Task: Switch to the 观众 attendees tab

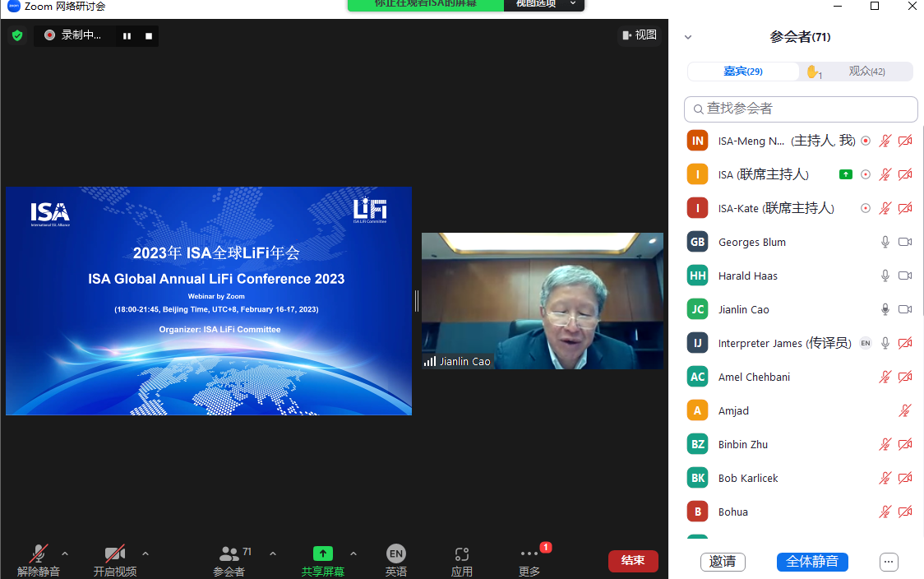Action: click(866, 72)
